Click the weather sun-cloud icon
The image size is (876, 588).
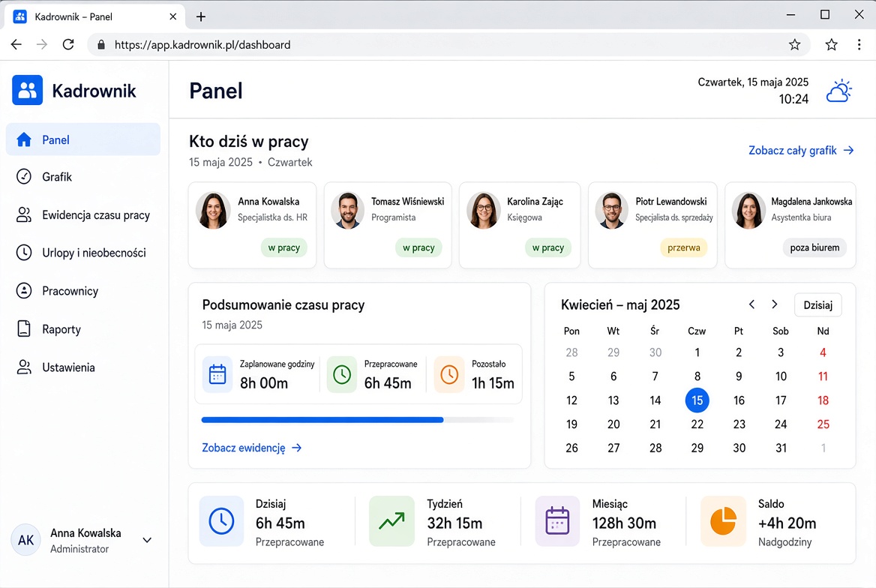839,91
